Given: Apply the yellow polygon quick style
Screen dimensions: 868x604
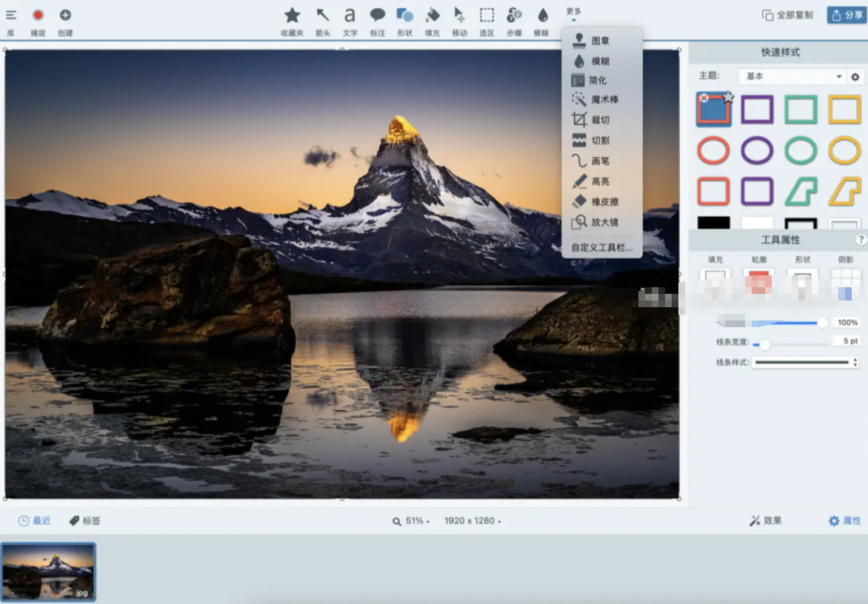Looking at the screenshot, I should 845,192.
